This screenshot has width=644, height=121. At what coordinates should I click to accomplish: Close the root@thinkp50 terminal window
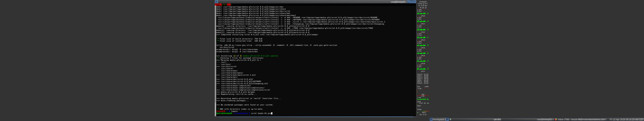[415, 2]
